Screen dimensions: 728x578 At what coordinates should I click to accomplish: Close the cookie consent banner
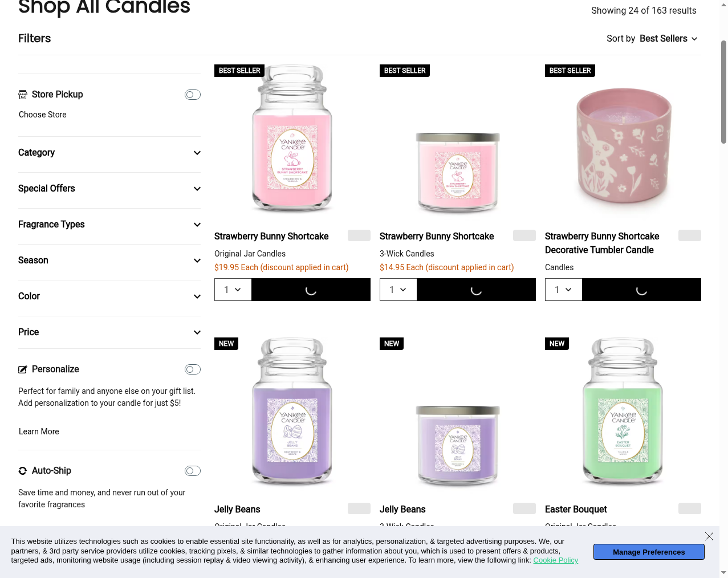709,536
